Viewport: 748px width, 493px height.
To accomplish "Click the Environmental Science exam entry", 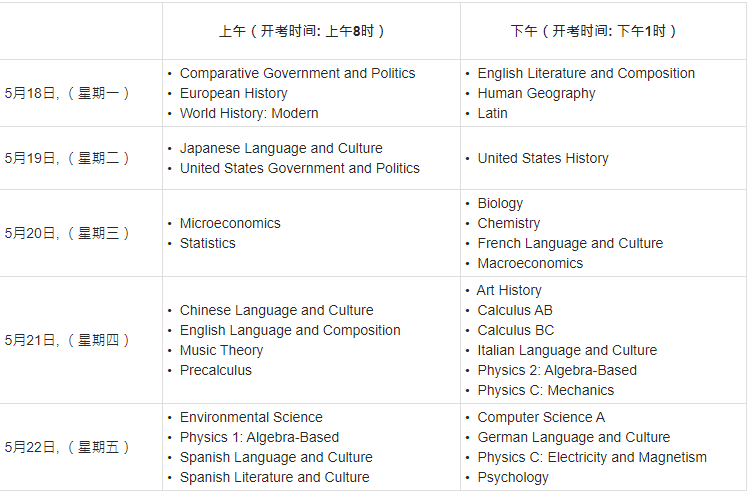I will [x=251, y=417].
